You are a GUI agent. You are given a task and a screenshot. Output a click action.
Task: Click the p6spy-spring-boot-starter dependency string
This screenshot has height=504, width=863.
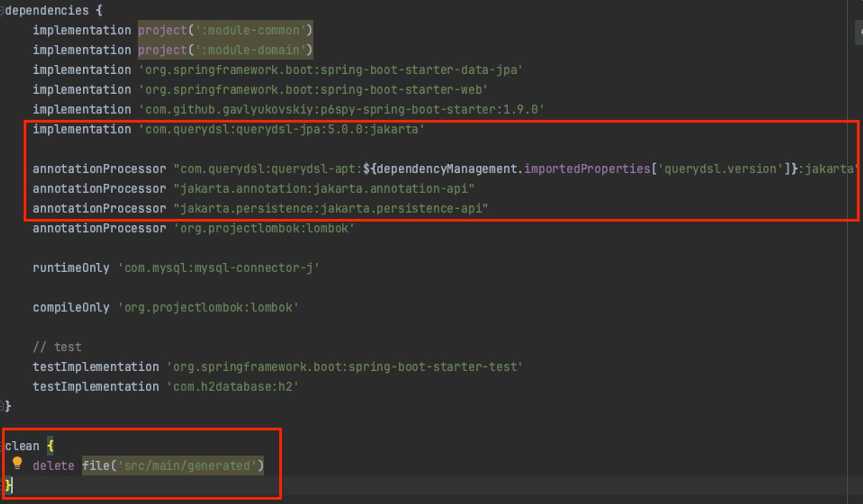point(341,110)
